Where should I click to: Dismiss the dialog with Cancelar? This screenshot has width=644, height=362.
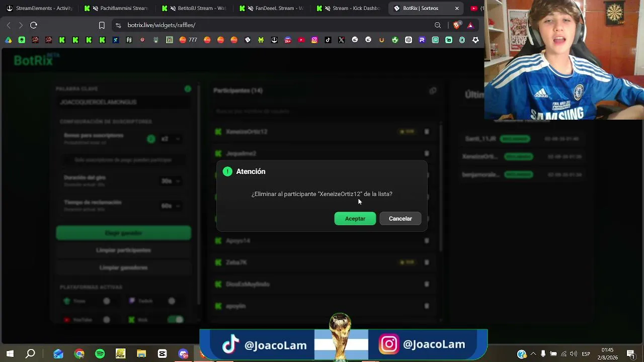click(400, 219)
